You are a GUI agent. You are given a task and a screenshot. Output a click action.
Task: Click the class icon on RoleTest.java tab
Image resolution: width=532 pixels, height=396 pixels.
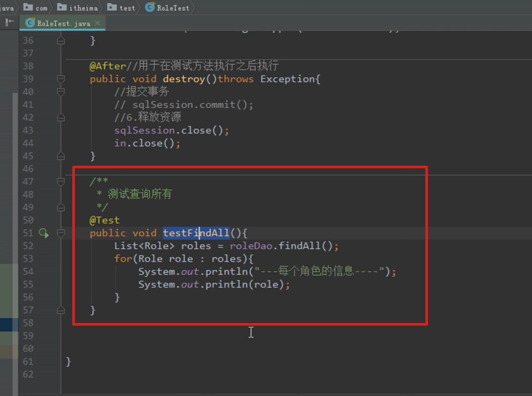tap(30, 23)
